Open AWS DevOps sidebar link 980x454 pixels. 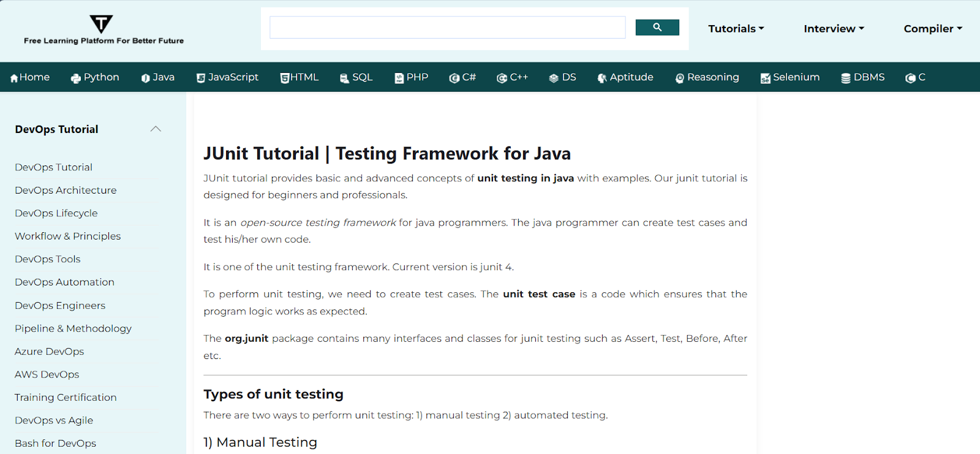point(47,374)
